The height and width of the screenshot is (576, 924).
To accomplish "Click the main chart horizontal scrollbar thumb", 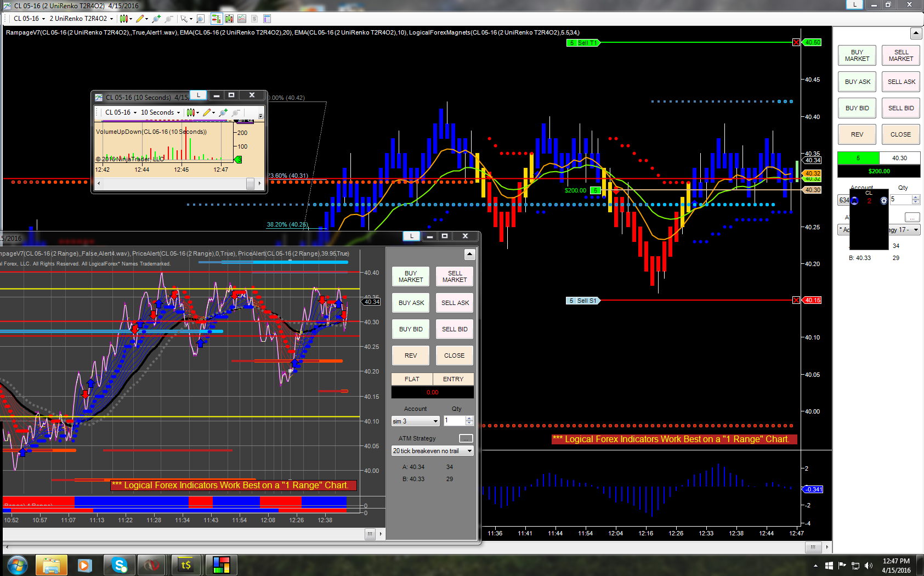I will tap(813, 547).
